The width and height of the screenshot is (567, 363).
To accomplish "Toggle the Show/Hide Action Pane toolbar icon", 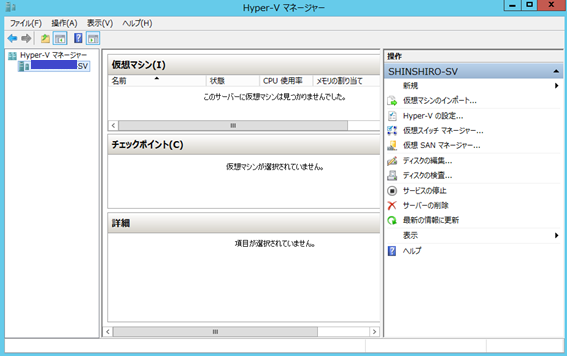I will (x=93, y=38).
